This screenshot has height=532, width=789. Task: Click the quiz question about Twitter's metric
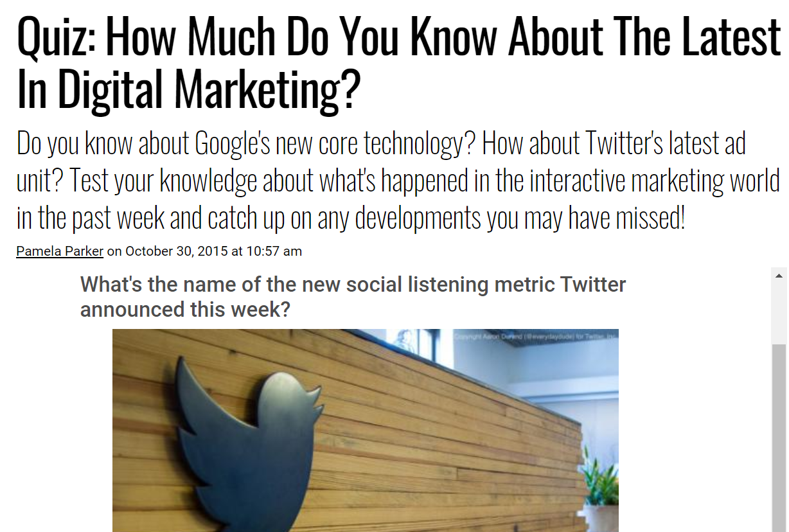coord(353,296)
